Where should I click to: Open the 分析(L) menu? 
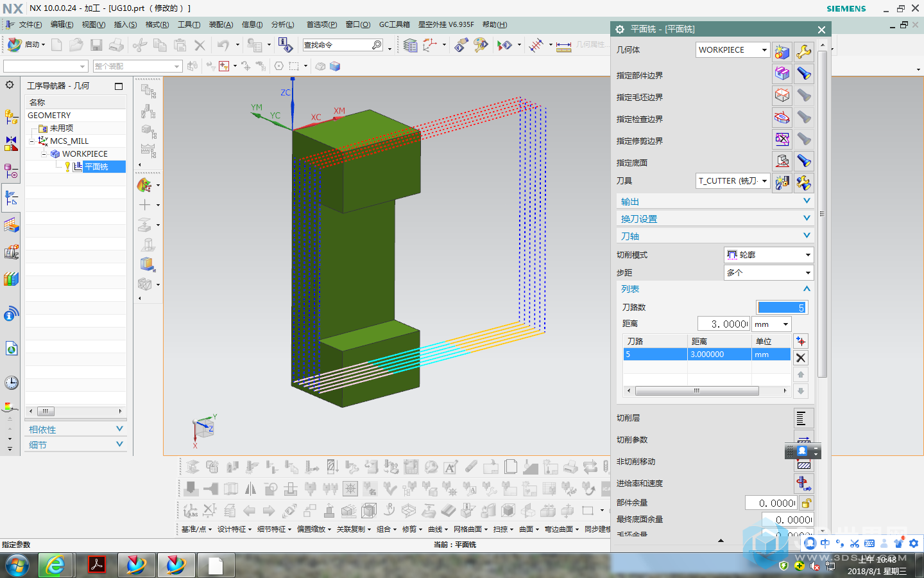tap(282, 24)
